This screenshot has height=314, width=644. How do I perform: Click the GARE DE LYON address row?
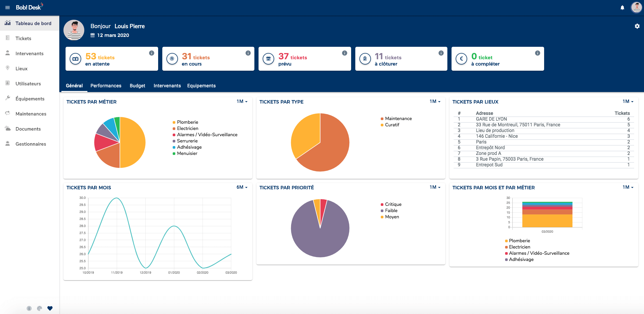pyautogui.click(x=544, y=119)
